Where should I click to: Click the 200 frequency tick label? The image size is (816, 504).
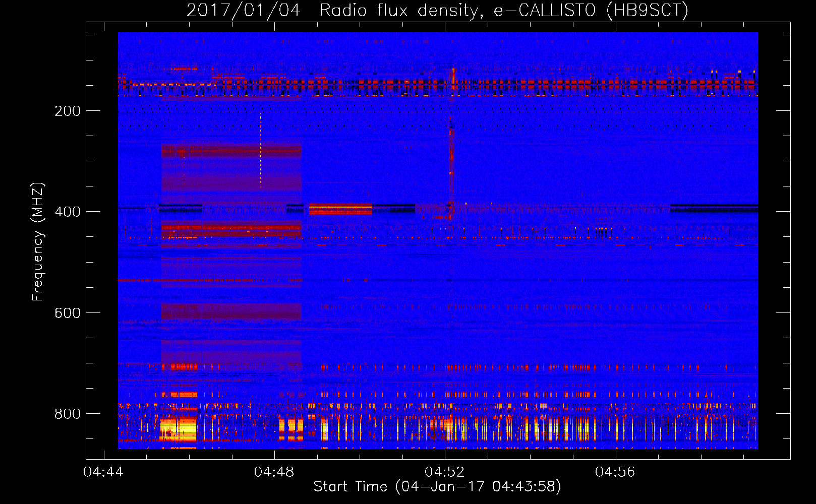point(68,111)
